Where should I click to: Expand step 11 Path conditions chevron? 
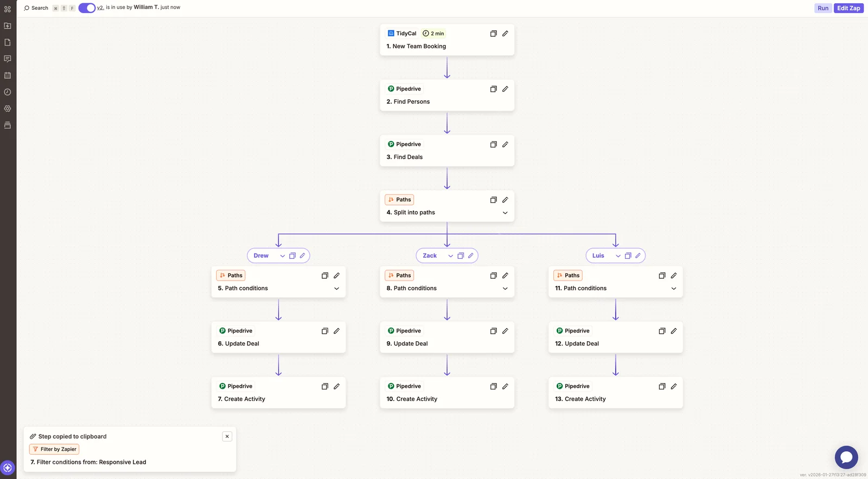[x=674, y=289]
